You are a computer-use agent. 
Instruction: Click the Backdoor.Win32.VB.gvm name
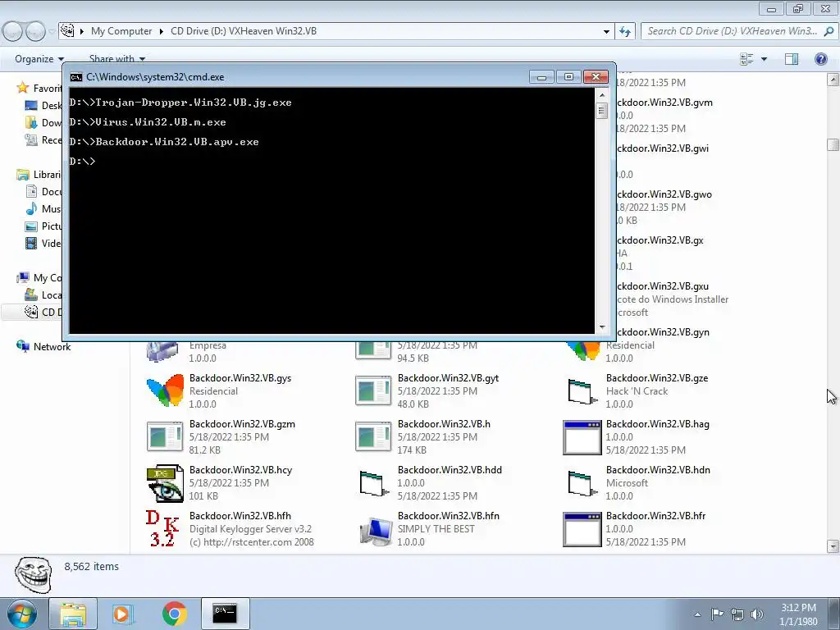coord(664,103)
